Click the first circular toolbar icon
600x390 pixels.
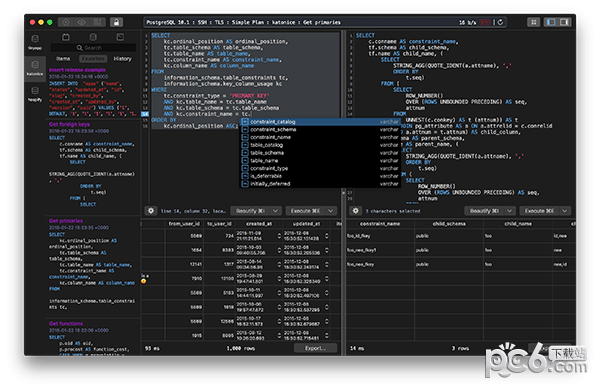point(66,22)
